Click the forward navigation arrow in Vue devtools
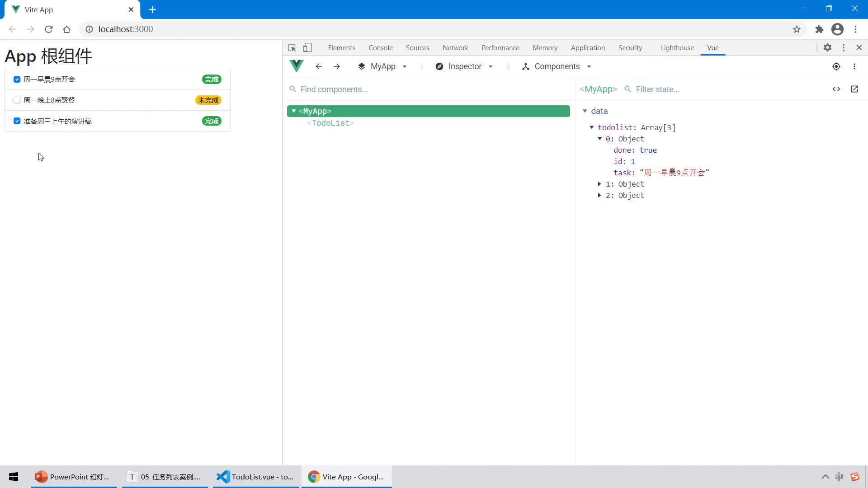Image resolution: width=868 pixels, height=488 pixels. pos(336,66)
